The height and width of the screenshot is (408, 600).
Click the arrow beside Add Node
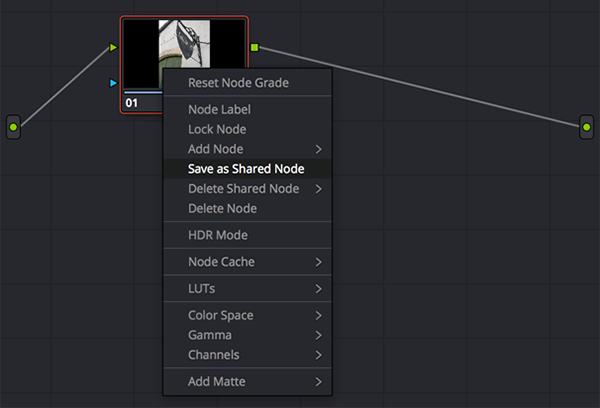click(318, 149)
